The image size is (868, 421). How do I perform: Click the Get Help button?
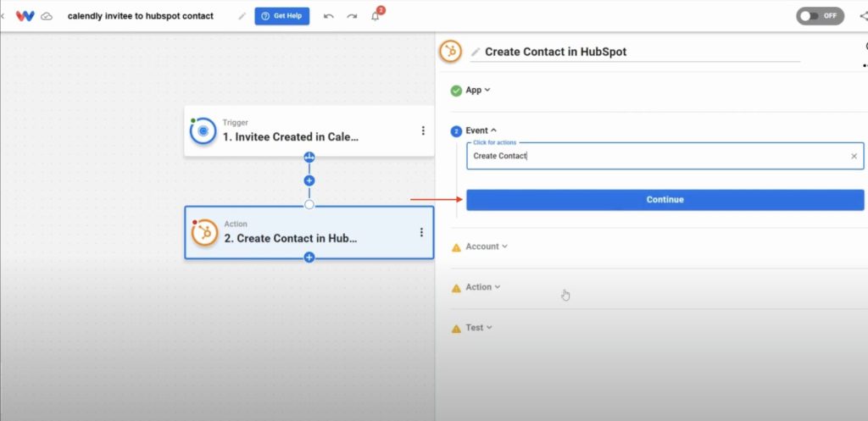(281, 16)
